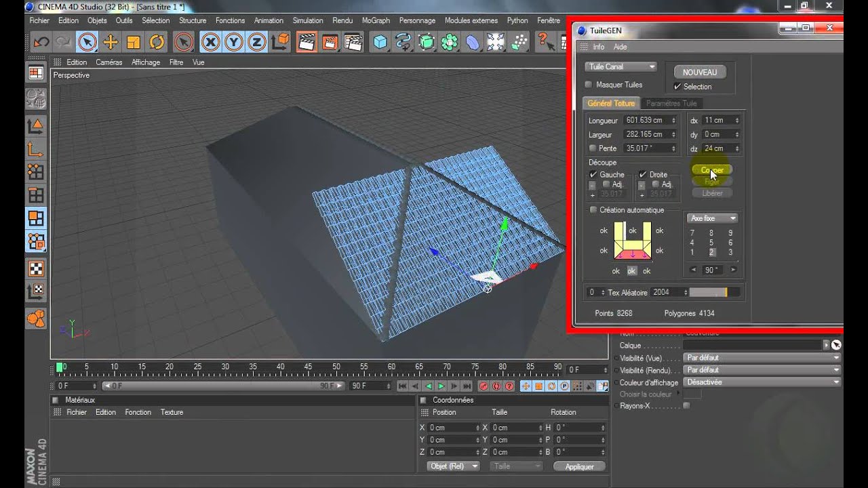This screenshot has height=488, width=868.
Task: Adjust the dz 24 cm stepper arrows
Action: 736,148
